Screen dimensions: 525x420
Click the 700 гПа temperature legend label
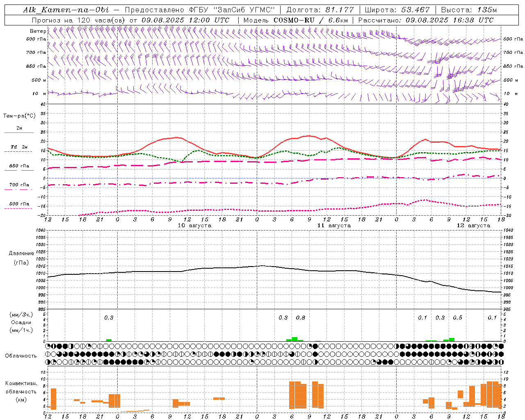pos(19,185)
